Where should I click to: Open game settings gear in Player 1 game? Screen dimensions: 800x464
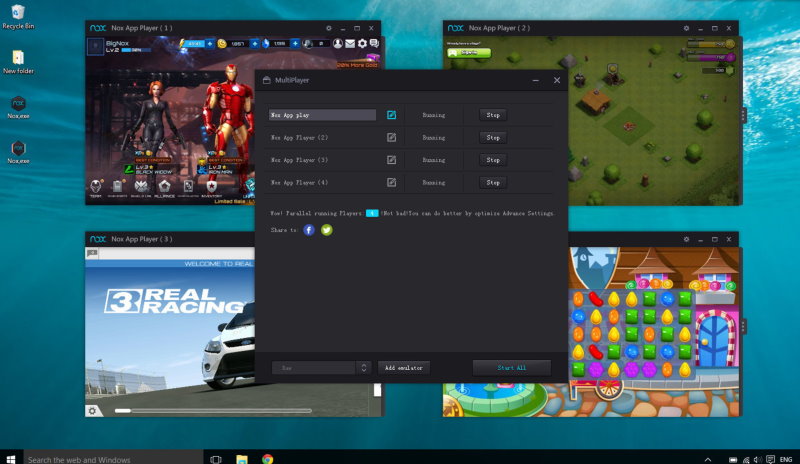[362, 43]
